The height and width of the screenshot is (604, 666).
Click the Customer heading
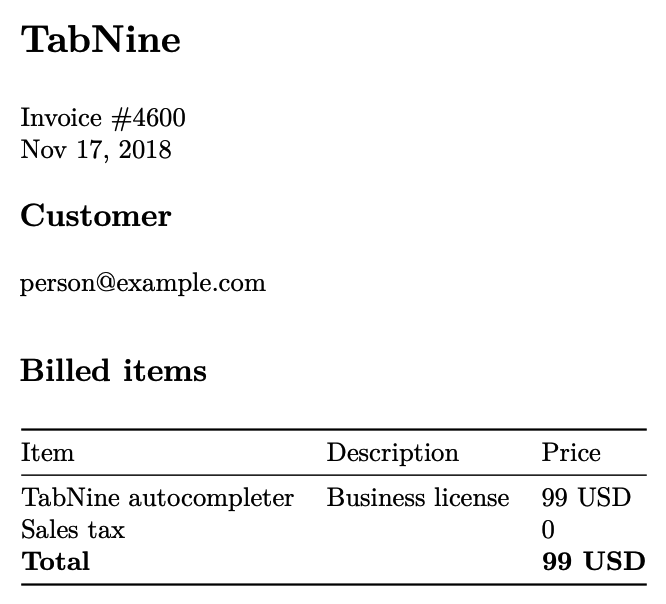click(x=96, y=215)
